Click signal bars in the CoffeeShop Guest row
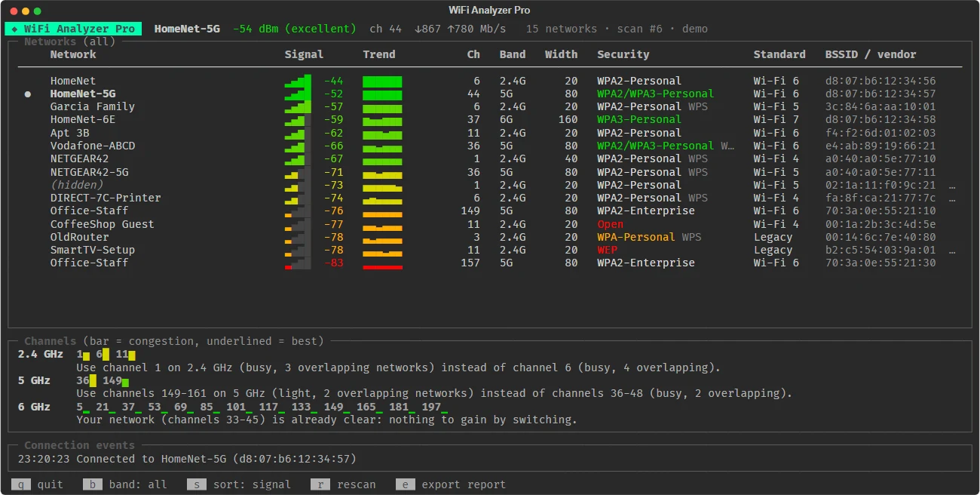 pos(298,224)
